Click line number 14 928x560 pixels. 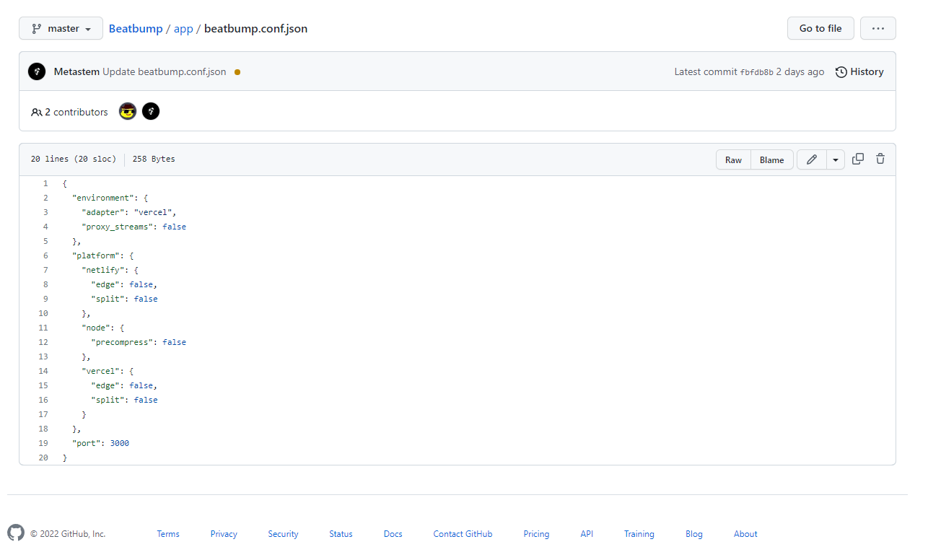coord(43,371)
